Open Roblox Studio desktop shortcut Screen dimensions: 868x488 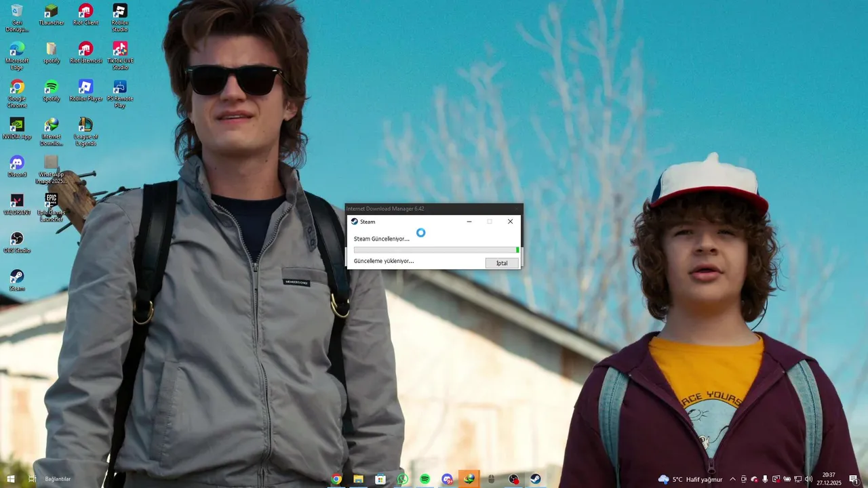click(x=119, y=18)
